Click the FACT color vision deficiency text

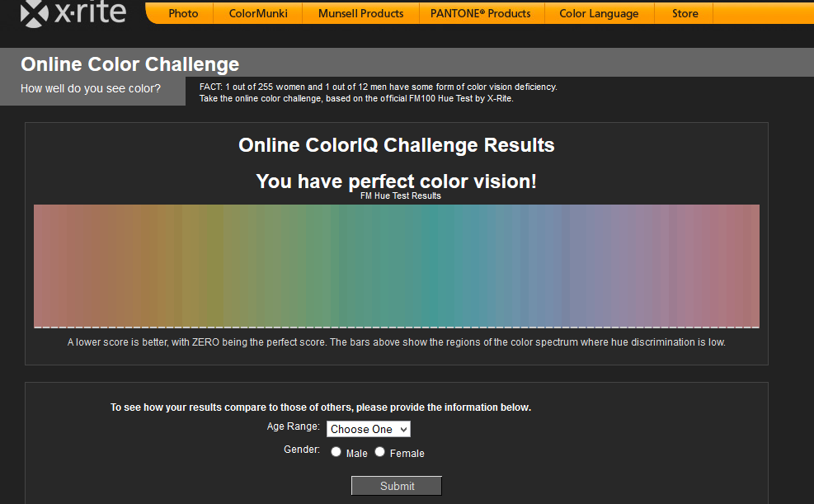[x=378, y=87]
